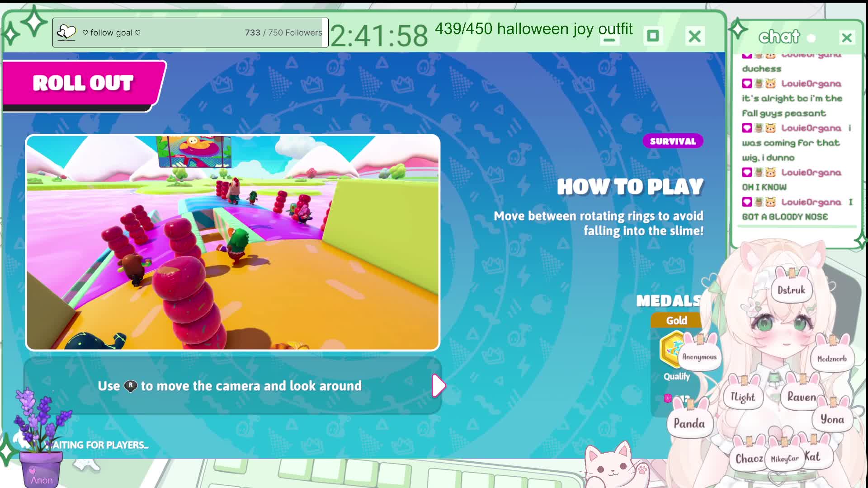
Task: Click the white next-tip arrow
Action: coord(438,385)
